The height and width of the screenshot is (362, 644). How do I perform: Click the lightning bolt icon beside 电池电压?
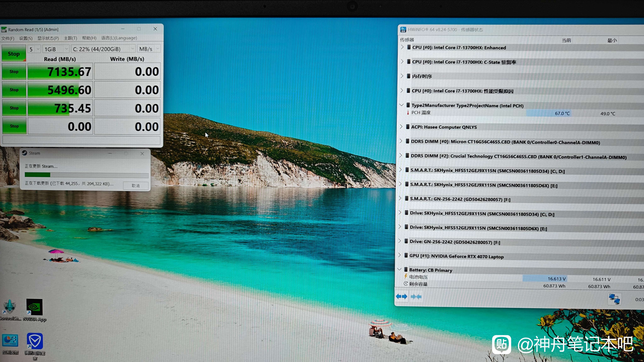[x=406, y=276]
